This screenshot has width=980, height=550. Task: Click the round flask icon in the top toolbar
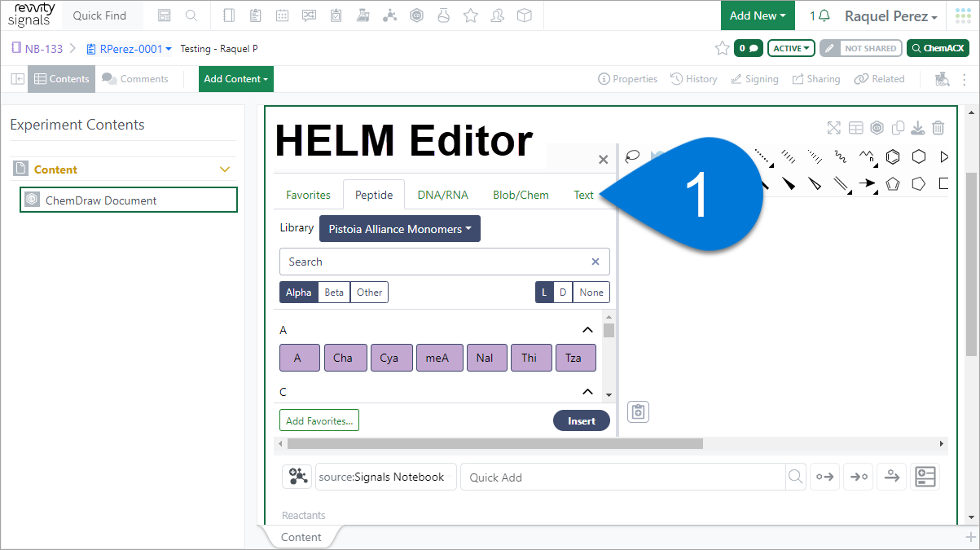pyautogui.click(x=443, y=15)
